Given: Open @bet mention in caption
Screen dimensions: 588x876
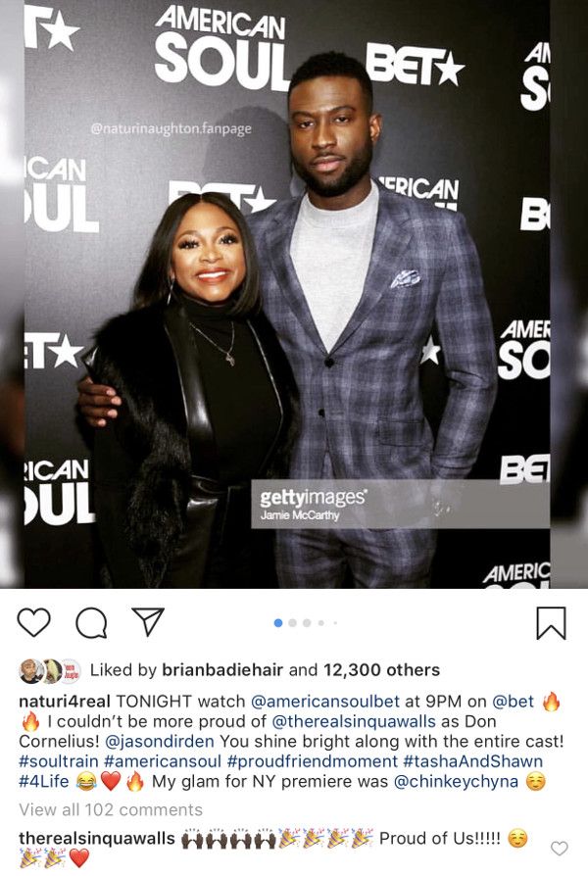Looking at the screenshot, I should [x=514, y=702].
